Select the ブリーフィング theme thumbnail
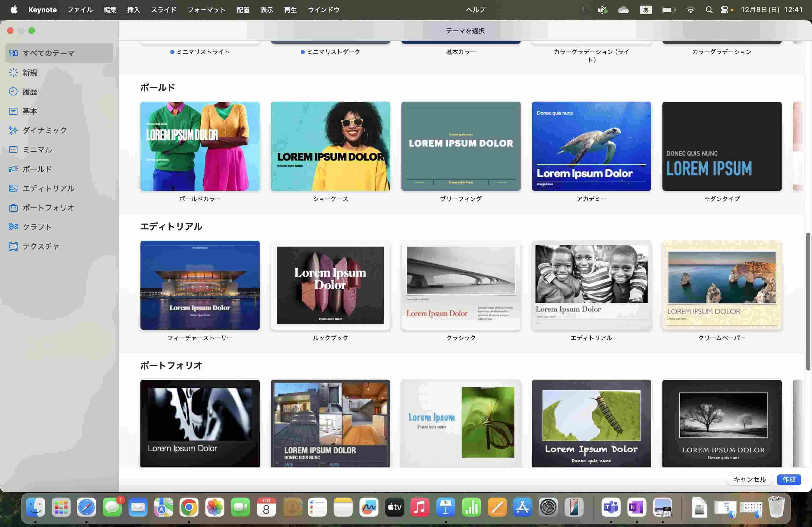 pos(461,146)
